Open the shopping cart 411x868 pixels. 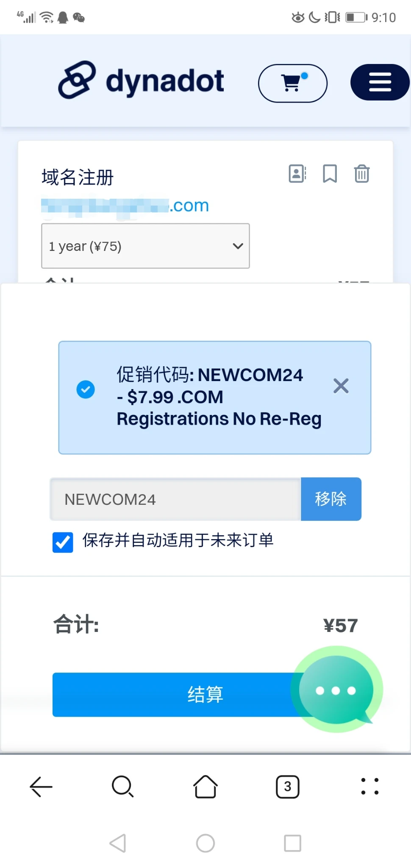pos(292,83)
